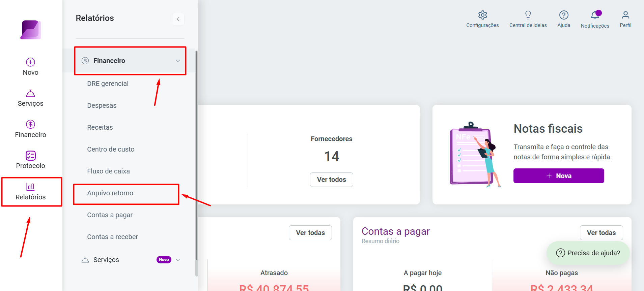The height and width of the screenshot is (291, 644).
Task: Open Perfil user icon
Action: coord(625,15)
